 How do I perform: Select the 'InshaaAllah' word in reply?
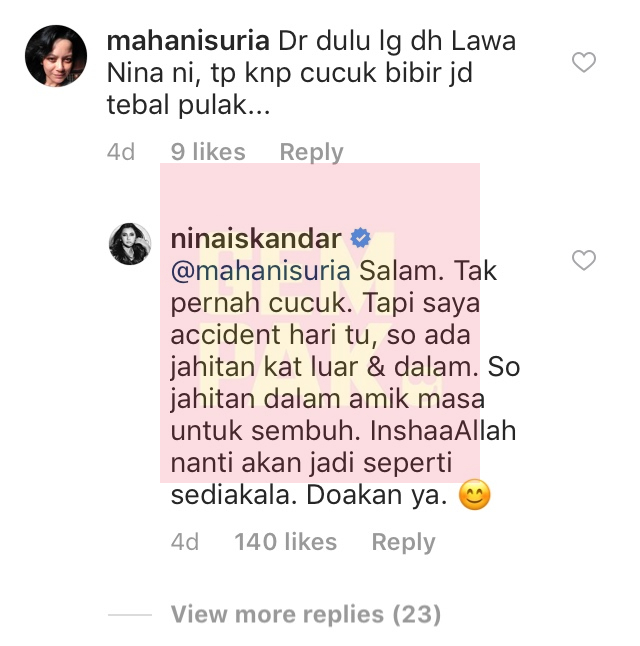tap(443, 431)
